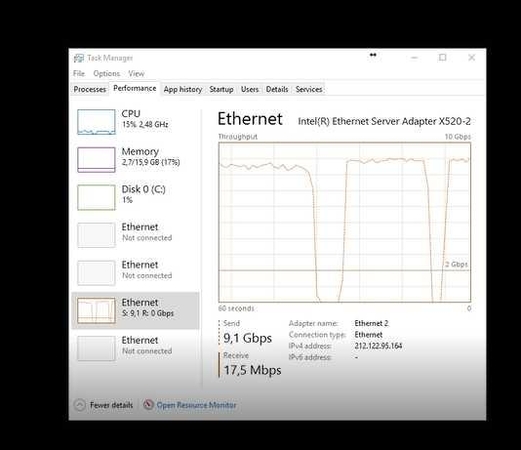Select the Ethernet item sending 9,1 Gbps

pos(135,311)
